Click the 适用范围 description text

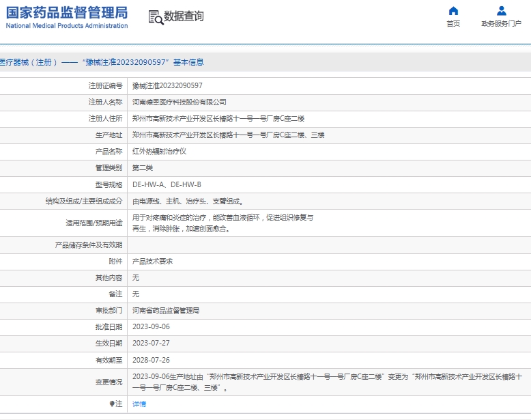pyautogui.click(x=223, y=223)
